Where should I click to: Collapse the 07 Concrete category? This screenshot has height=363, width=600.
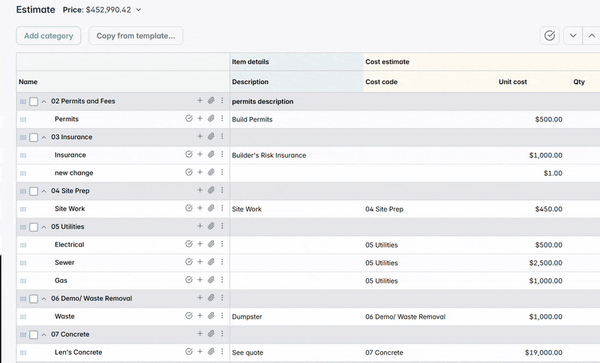point(44,335)
